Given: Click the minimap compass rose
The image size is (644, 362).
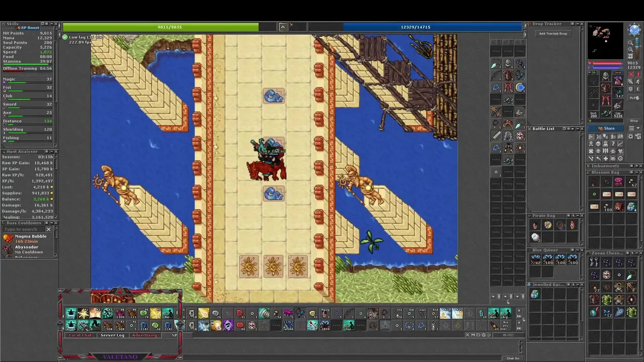Looking at the screenshot, I should pyautogui.click(x=634, y=30).
